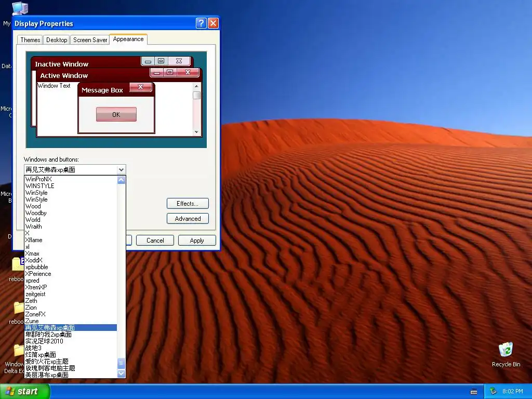Choose WinProNX from the list
Viewport: 532px width, 399px height.
pos(71,179)
